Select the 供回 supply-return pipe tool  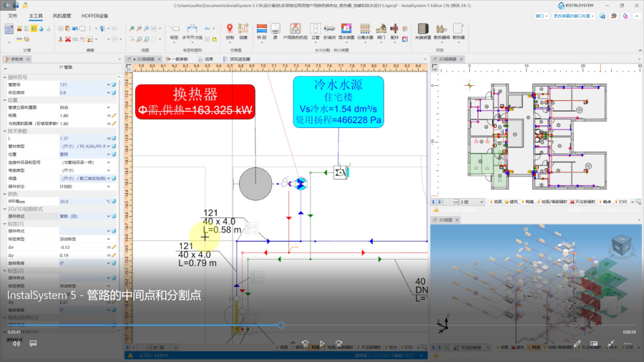coord(262,31)
